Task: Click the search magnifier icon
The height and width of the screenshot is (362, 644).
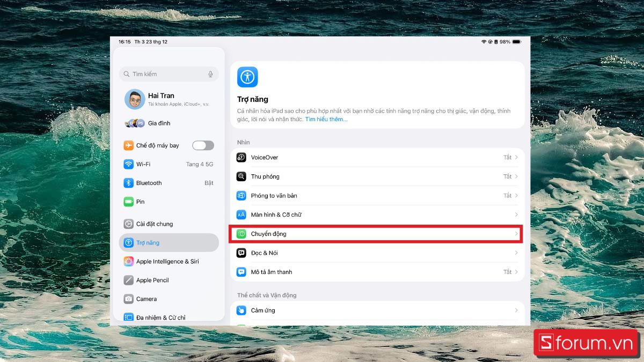Action: point(127,74)
